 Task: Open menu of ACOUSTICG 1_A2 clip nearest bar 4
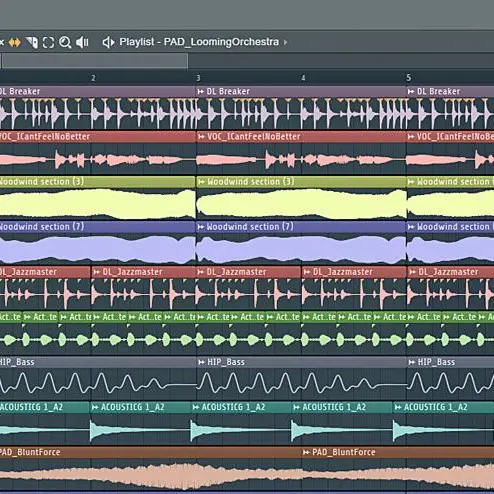click(296, 407)
